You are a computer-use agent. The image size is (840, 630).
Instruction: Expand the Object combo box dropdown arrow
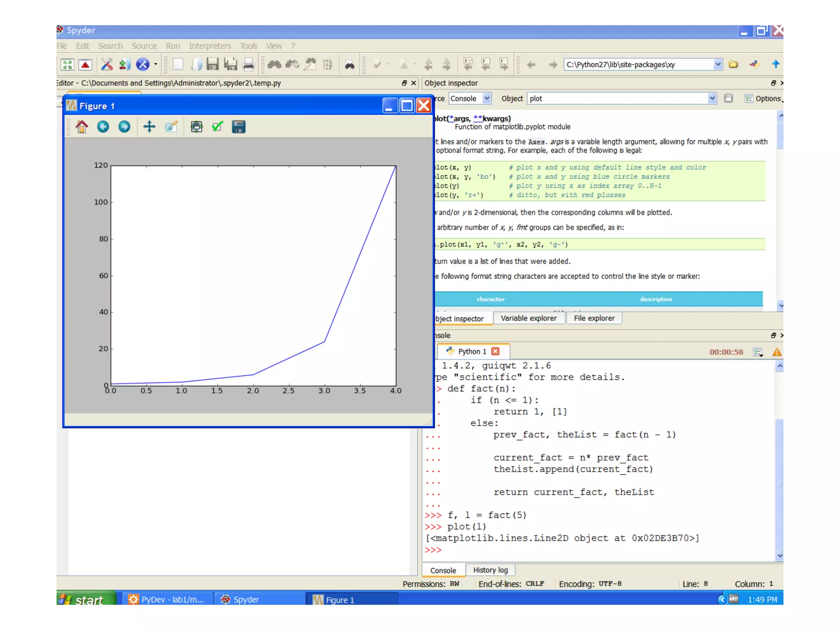(712, 98)
